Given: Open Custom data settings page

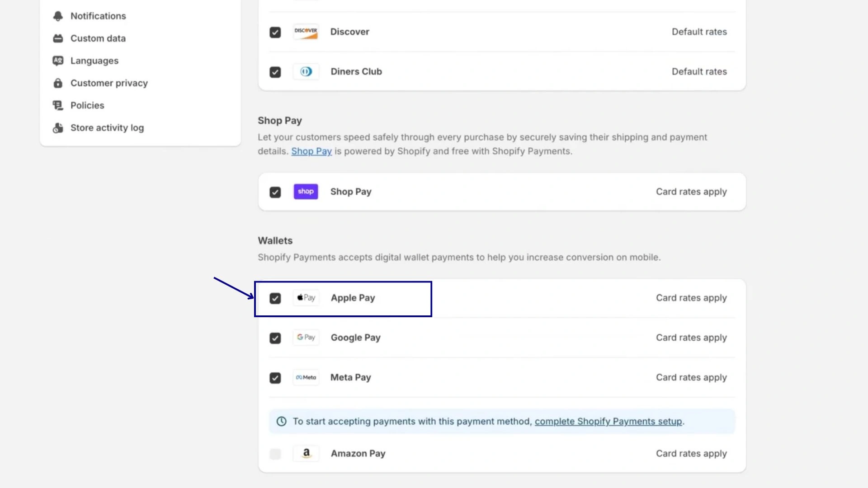Looking at the screenshot, I should (98, 38).
